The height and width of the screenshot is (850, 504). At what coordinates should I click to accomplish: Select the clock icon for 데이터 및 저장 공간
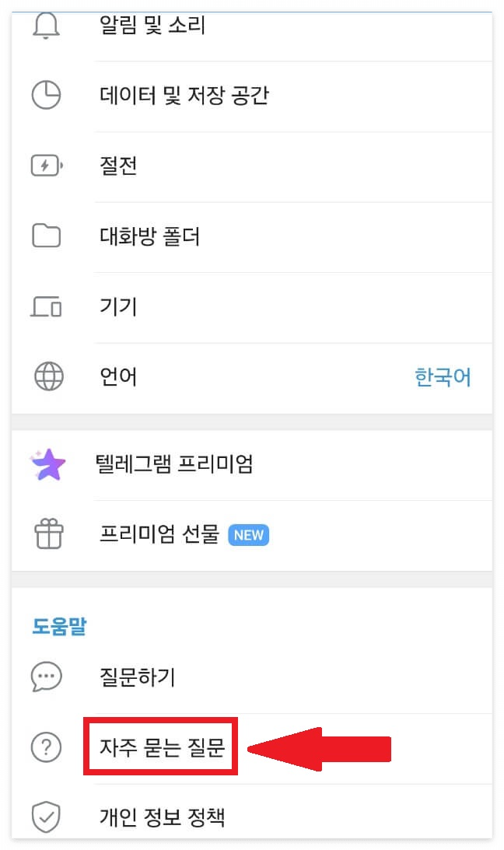coord(48,95)
